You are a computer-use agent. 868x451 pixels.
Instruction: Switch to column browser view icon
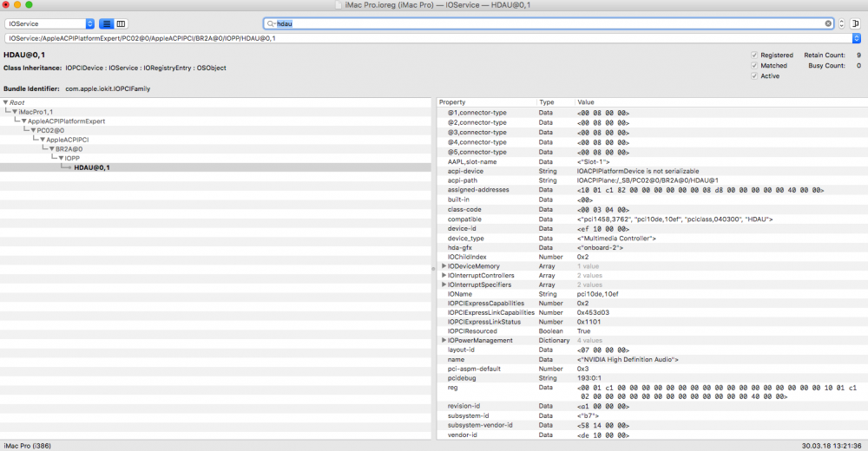pyautogui.click(x=121, y=23)
